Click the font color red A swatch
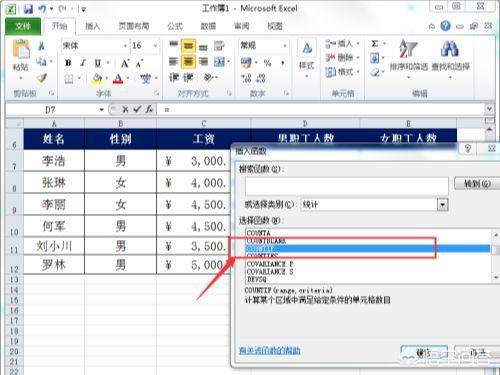 pyautogui.click(x=118, y=79)
